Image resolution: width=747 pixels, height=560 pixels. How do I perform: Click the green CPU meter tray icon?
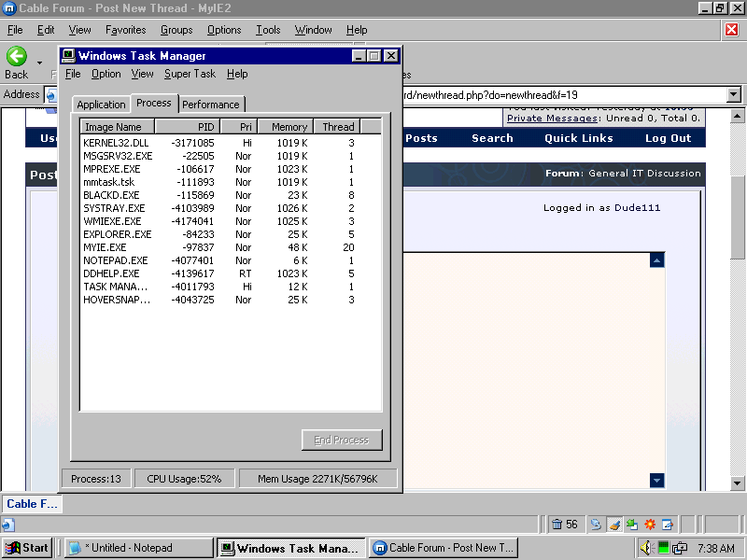coord(663,548)
